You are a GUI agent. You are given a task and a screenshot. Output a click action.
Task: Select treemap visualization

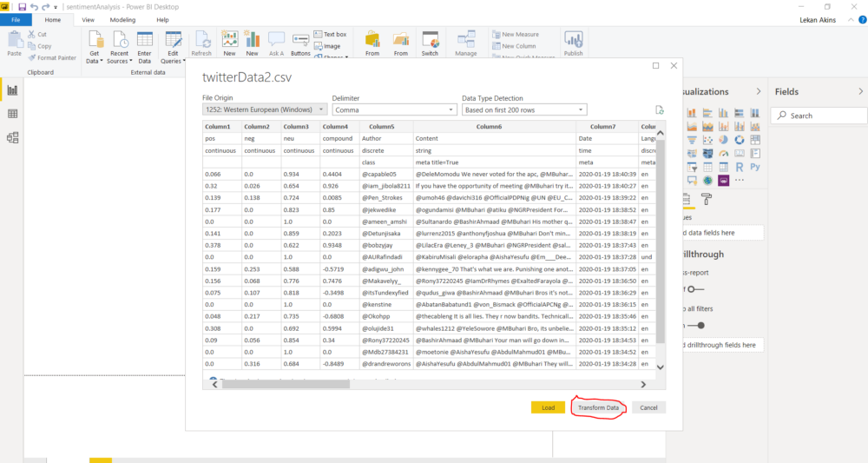755,140
